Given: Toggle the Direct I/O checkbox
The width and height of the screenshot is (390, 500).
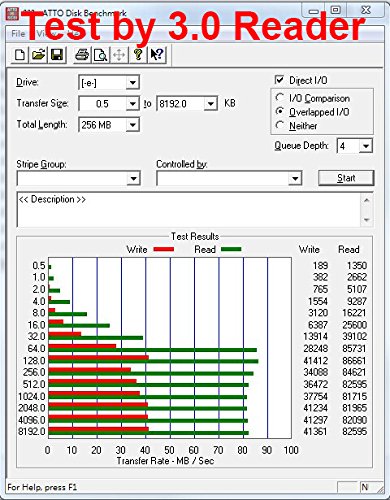Looking at the screenshot, I should [x=279, y=80].
